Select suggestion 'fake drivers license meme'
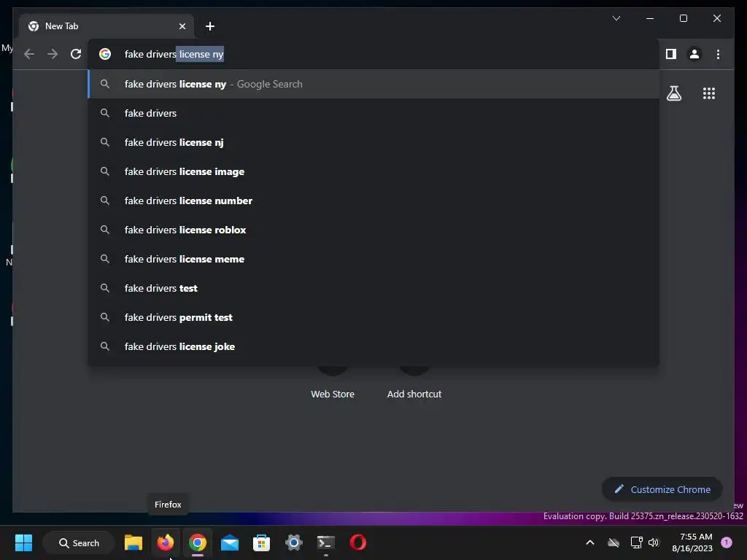Viewport: 747px width, 560px height. (374, 259)
